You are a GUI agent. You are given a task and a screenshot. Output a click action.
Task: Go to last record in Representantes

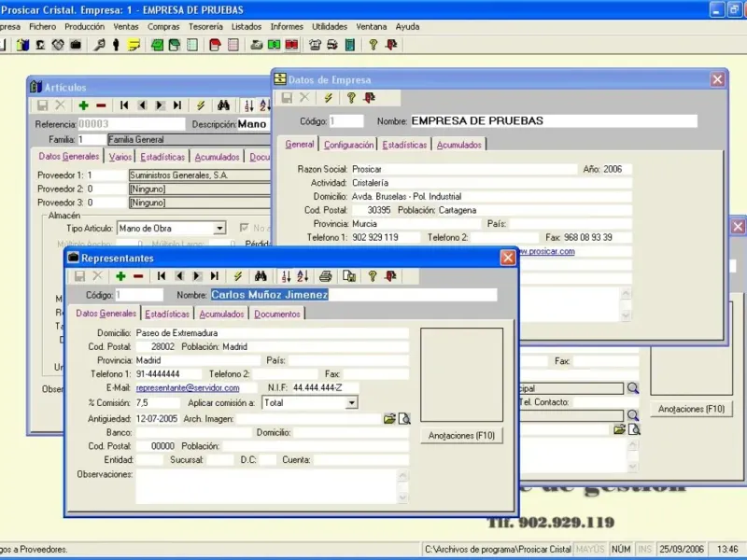tap(215, 276)
